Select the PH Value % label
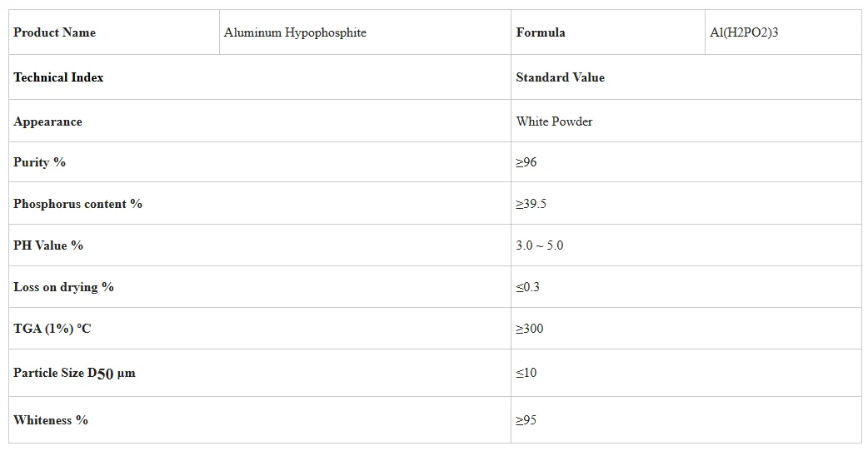 [48, 245]
